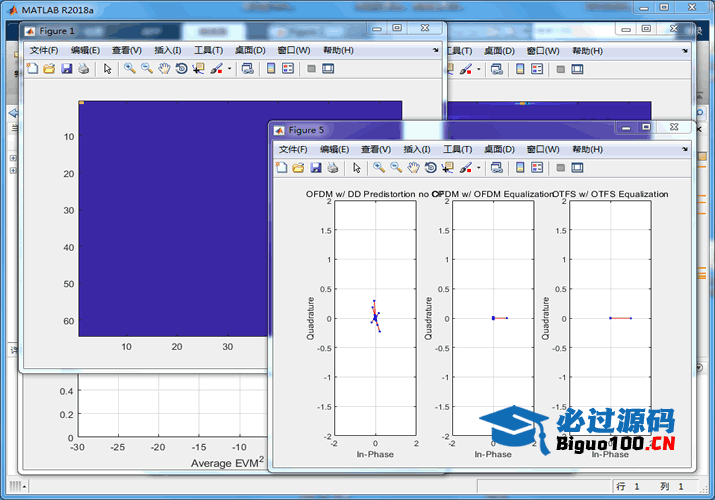
Task: Open the Brush color dropdown arrow in Figure 1
Action: pyautogui.click(x=230, y=69)
